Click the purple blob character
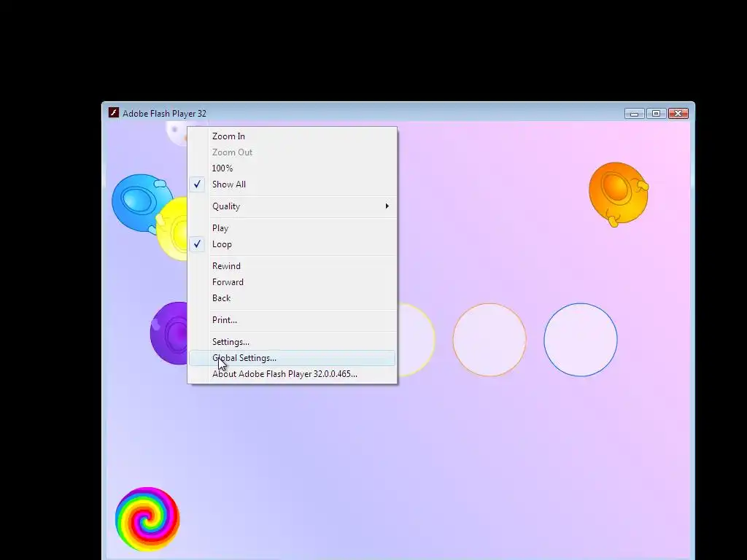The width and height of the screenshot is (747, 560). (169, 333)
